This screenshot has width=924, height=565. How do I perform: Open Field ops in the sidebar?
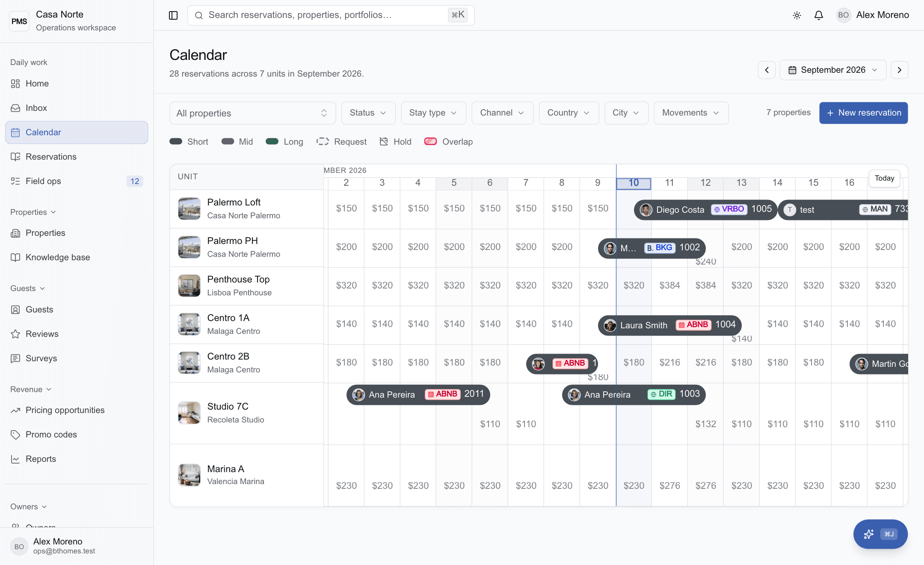77,181
